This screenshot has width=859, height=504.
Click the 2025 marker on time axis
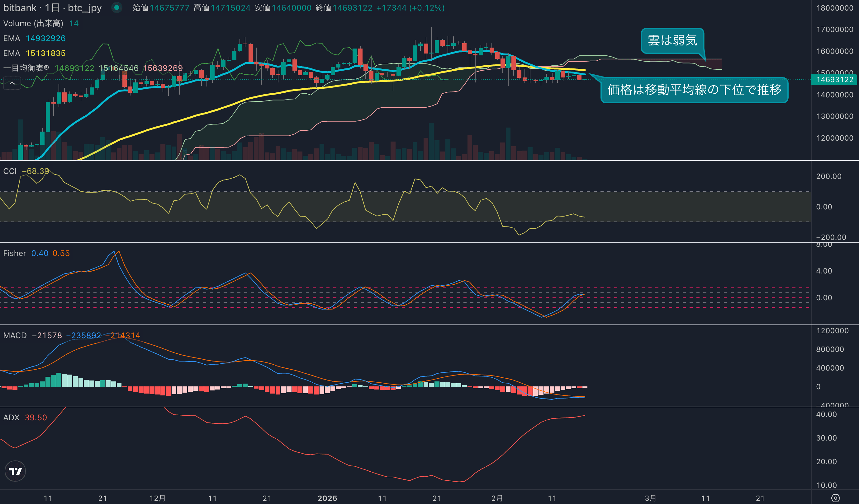327,498
